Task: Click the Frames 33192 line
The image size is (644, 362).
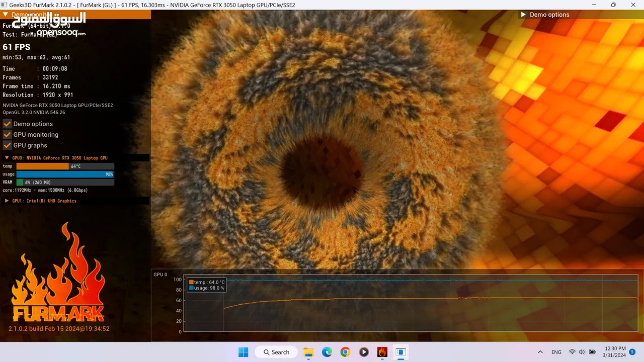Action: (x=30, y=77)
